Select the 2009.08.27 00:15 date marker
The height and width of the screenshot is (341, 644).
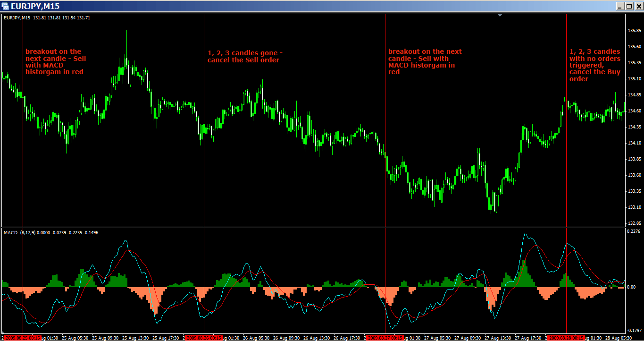click(x=385, y=338)
